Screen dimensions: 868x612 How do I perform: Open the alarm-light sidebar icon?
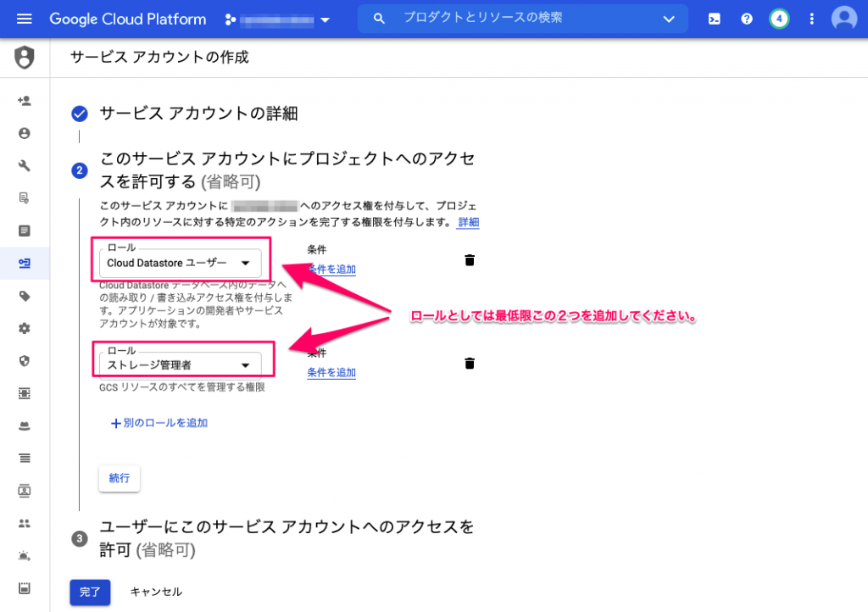tap(25, 556)
